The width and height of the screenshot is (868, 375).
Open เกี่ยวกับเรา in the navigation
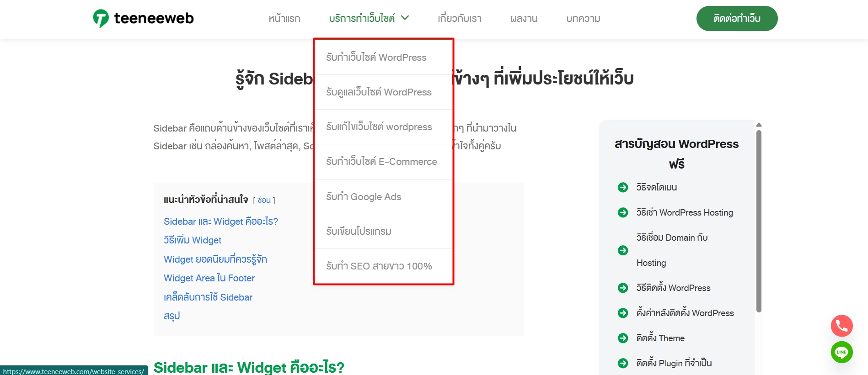coord(460,19)
